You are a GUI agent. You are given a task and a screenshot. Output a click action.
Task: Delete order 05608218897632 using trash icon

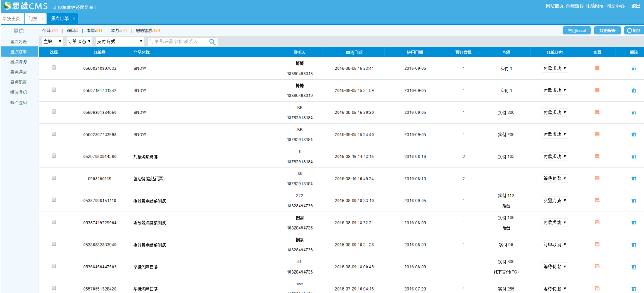coord(633,69)
